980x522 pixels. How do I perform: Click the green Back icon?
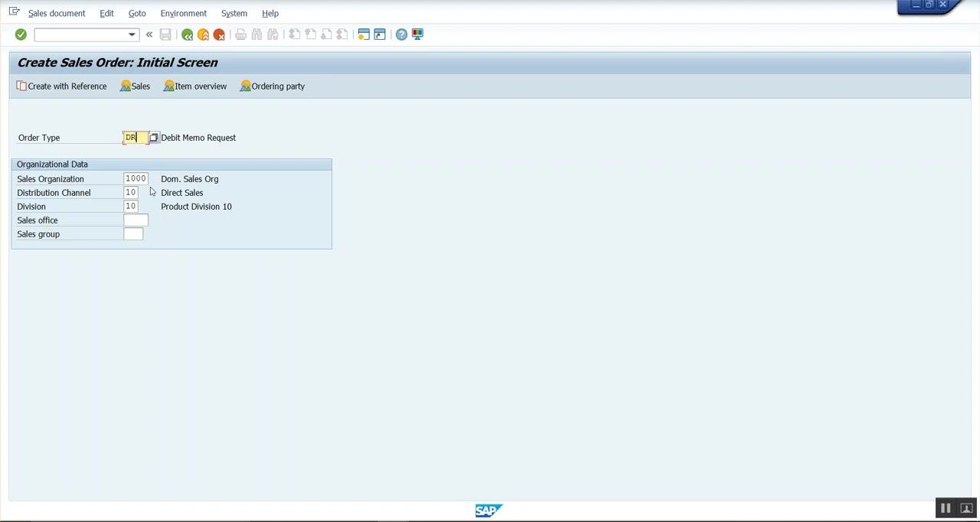point(187,34)
